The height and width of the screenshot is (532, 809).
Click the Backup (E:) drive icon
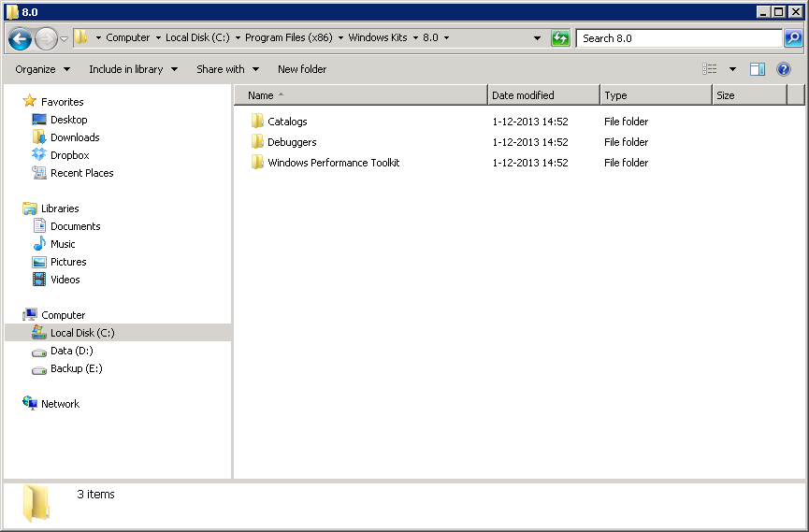click(x=39, y=370)
